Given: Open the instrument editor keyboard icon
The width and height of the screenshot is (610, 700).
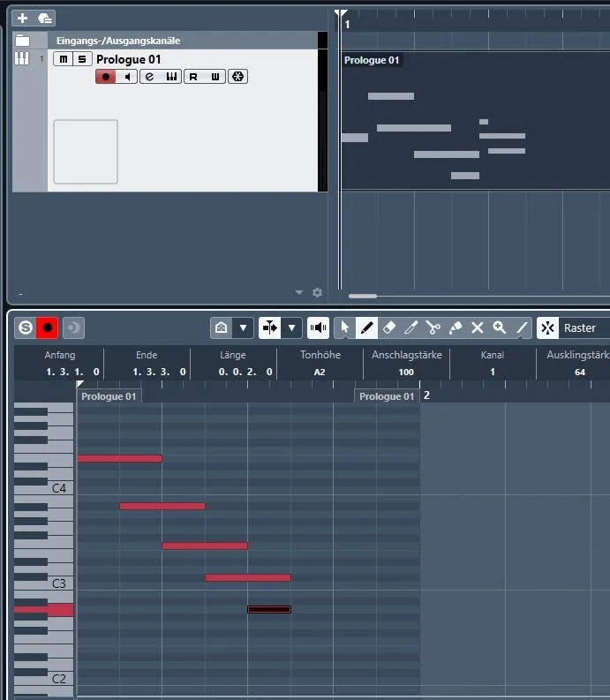Looking at the screenshot, I should pyautogui.click(x=171, y=77).
